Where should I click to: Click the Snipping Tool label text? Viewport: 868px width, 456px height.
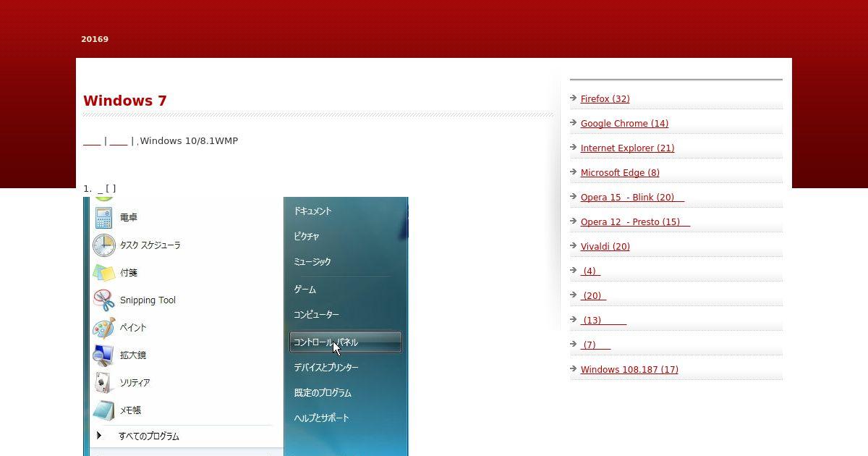pos(148,300)
